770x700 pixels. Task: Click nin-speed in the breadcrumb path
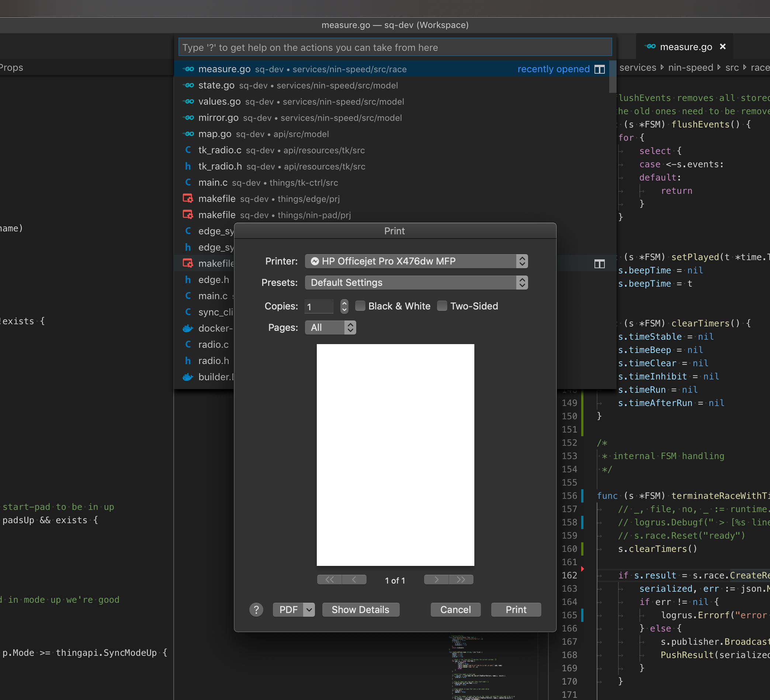(691, 67)
